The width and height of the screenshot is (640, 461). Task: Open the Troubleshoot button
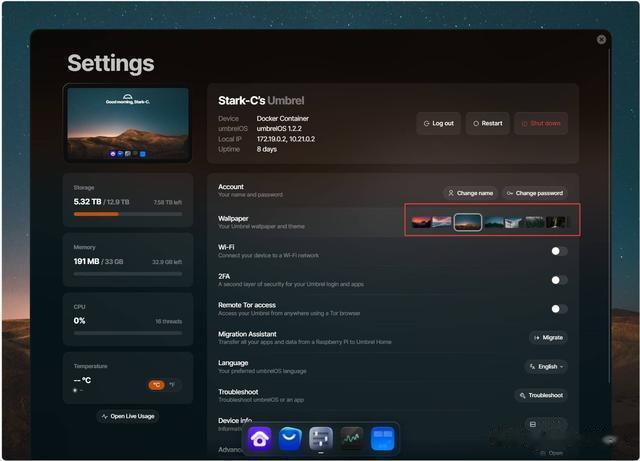[541, 395]
